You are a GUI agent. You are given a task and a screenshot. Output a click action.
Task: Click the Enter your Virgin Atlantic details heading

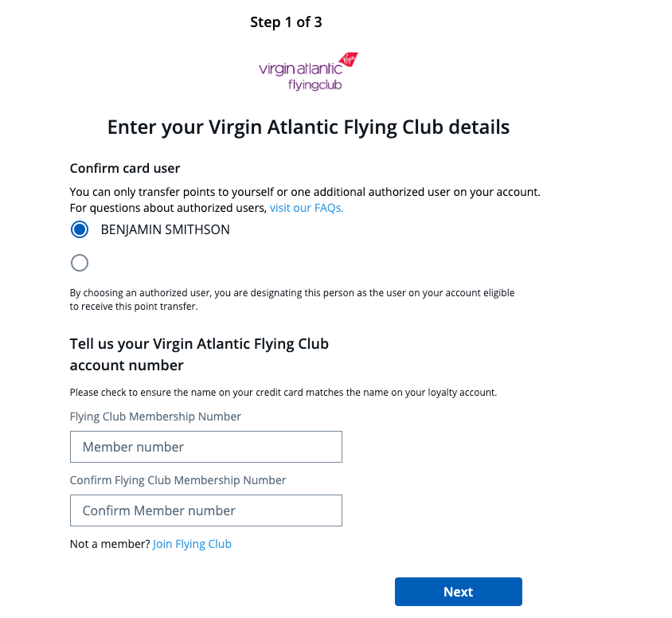(308, 127)
